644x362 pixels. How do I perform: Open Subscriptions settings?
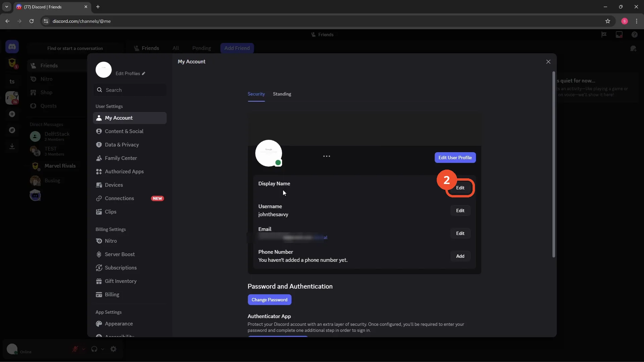point(129,268)
